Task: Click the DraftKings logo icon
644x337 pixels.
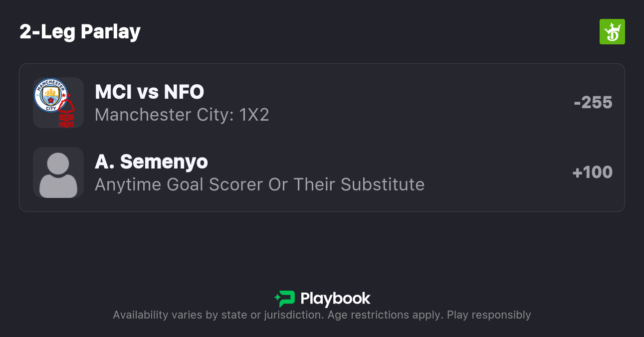Action: (612, 32)
